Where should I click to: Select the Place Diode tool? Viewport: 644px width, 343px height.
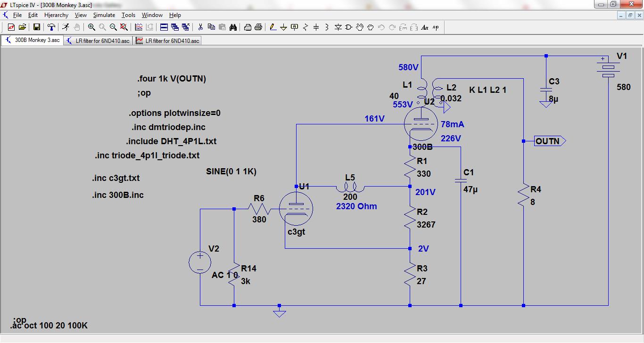[338, 27]
